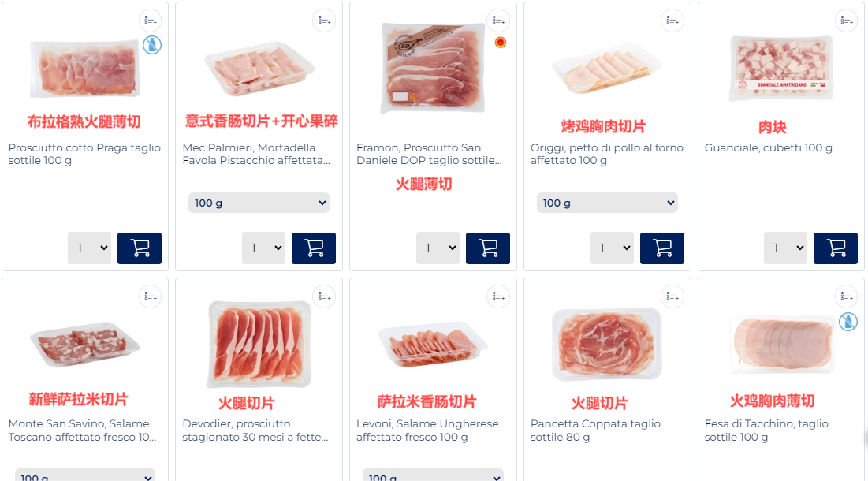Viewport: 868px width, 481px height.
Task: Add Mortadella Favola Pistacchio to cart
Action: (313, 248)
